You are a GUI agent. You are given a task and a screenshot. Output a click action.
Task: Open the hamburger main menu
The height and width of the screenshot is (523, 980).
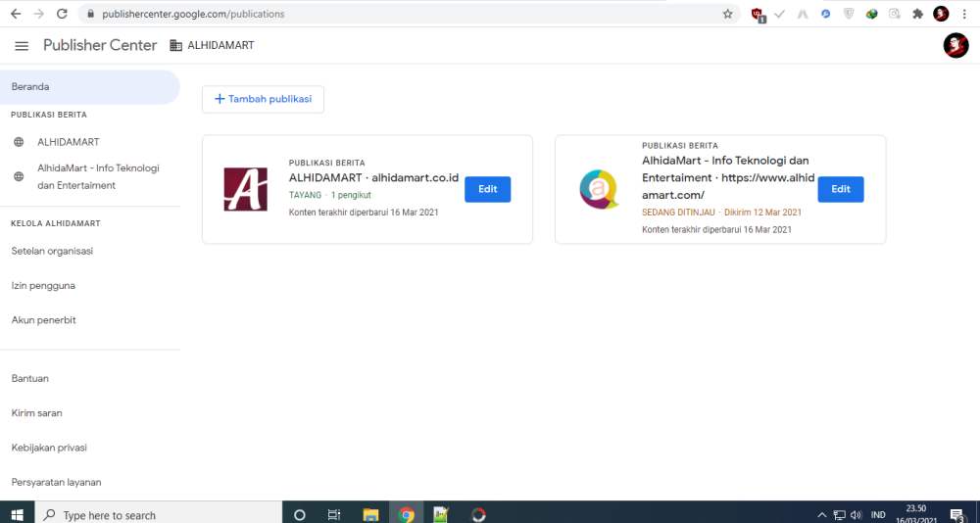pyautogui.click(x=22, y=46)
